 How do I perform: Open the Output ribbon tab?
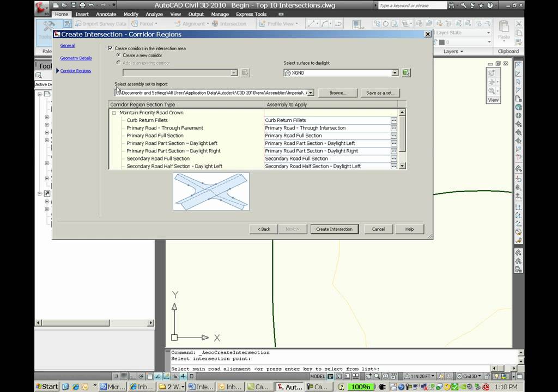(196, 14)
